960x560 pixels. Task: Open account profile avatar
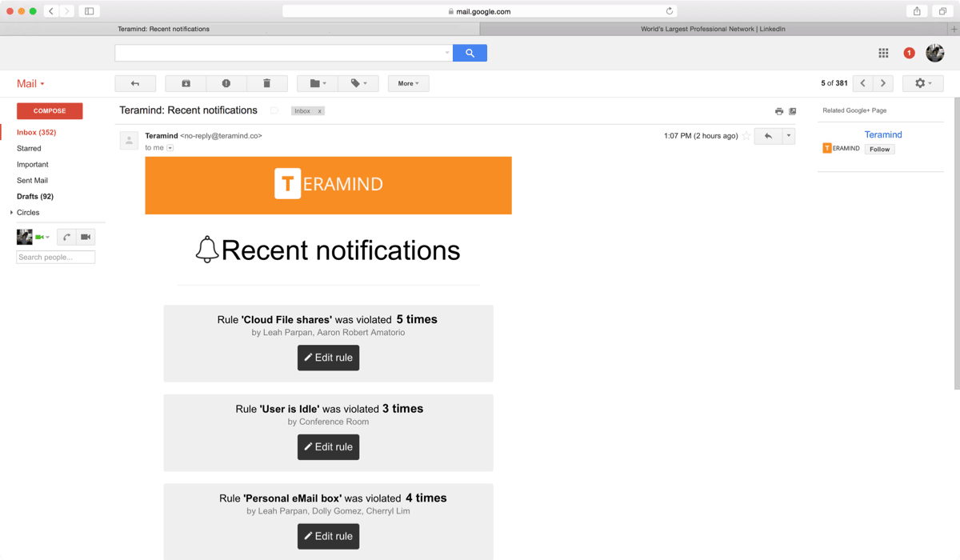[x=934, y=53]
